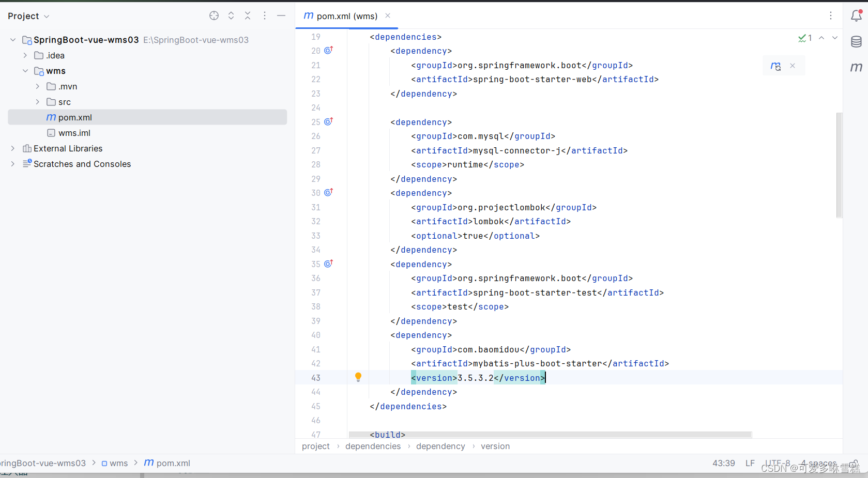Viewport: 868px width, 478px height.
Task: Click the UTF-8 encoding indicator
Action: (x=778, y=463)
